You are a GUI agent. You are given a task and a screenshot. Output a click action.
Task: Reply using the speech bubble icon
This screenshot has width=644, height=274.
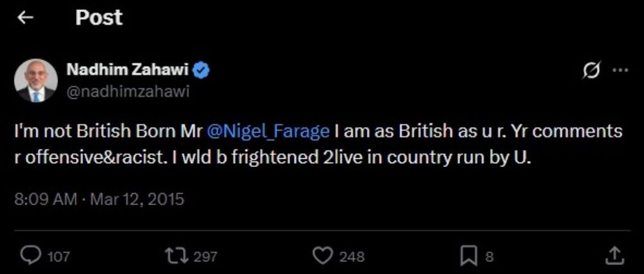pos(30,256)
